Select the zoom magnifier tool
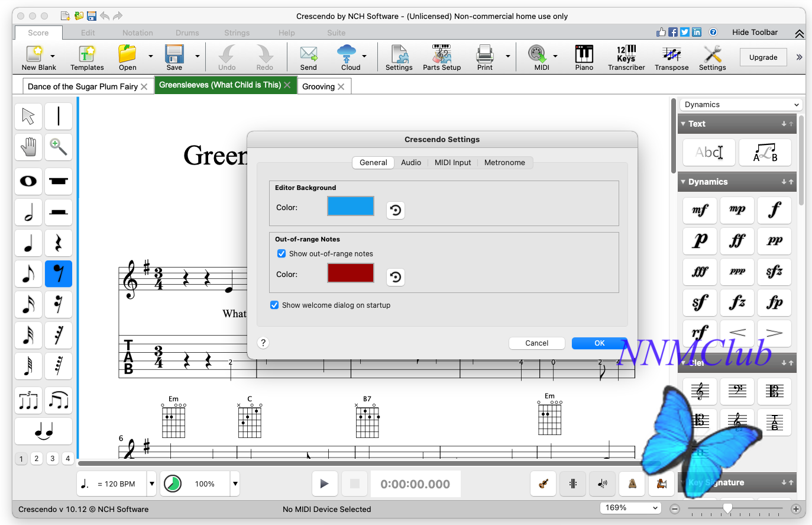 coord(59,146)
